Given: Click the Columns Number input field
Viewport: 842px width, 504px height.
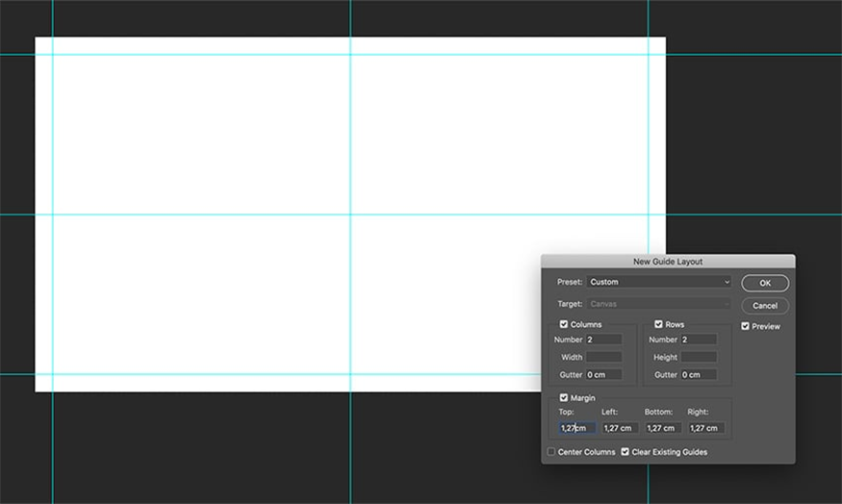Looking at the screenshot, I should [x=603, y=340].
